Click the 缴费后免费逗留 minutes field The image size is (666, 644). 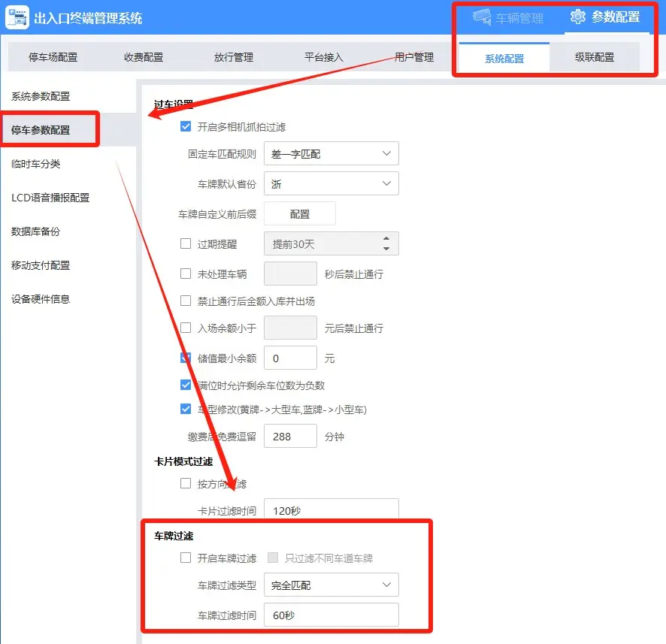[x=290, y=437]
